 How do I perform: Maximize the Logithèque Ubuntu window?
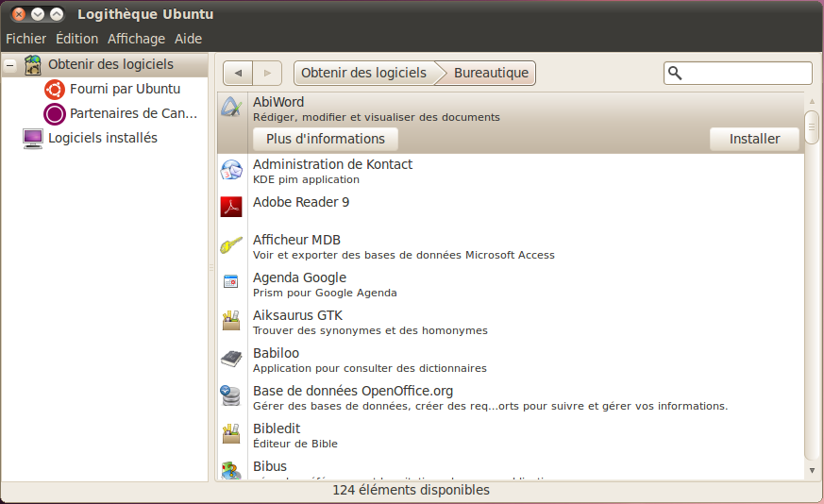pyautogui.click(x=57, y=14)
